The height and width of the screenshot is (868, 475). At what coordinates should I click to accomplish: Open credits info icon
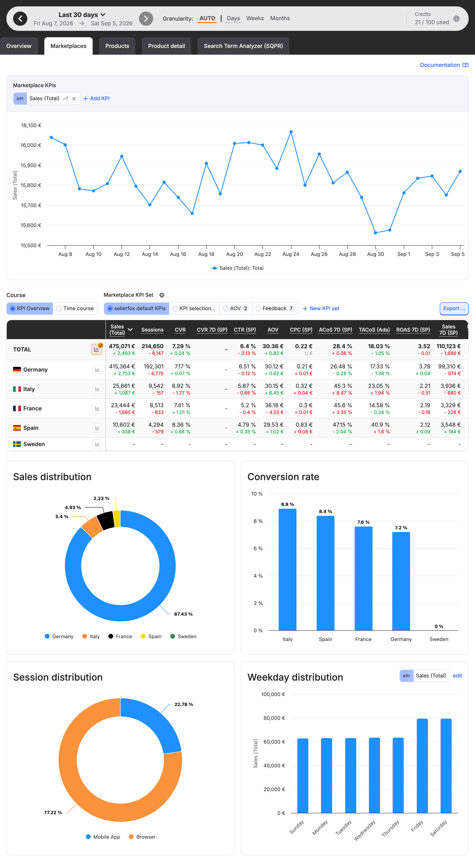[456, 19]
